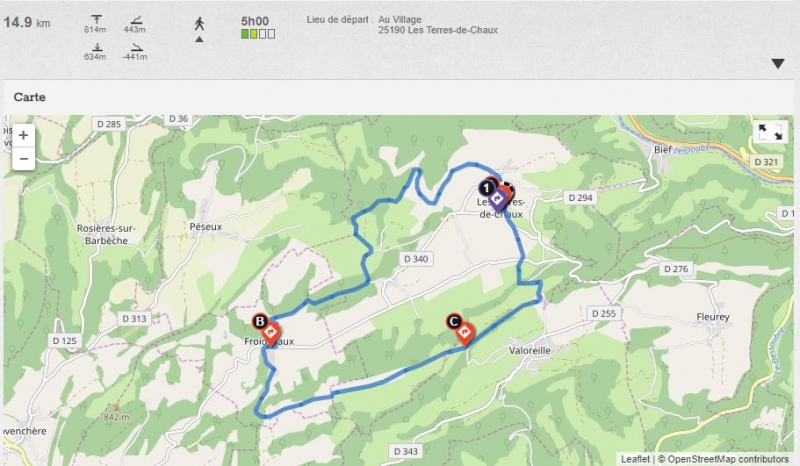Screen dimensions: 800x466
Task: Click the 443m elevation gain icon
Action: [x=136, y=20]
